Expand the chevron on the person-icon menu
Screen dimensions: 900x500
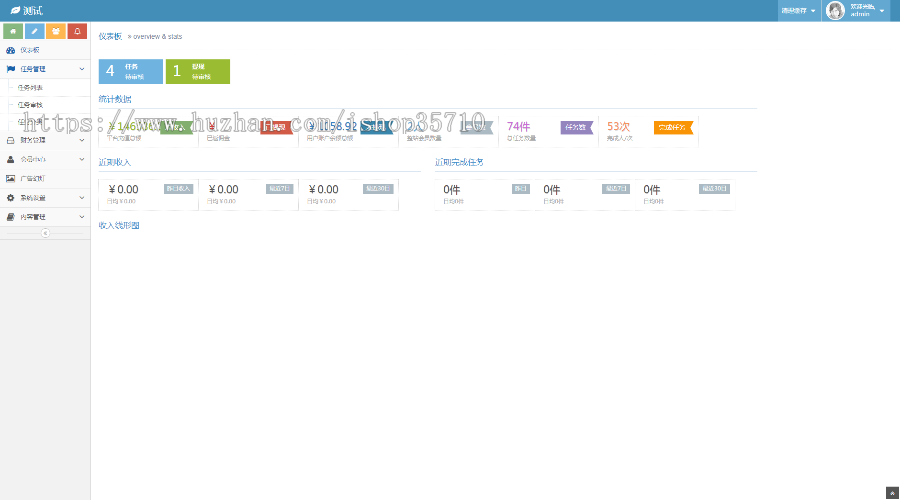[x=82, y=159]
